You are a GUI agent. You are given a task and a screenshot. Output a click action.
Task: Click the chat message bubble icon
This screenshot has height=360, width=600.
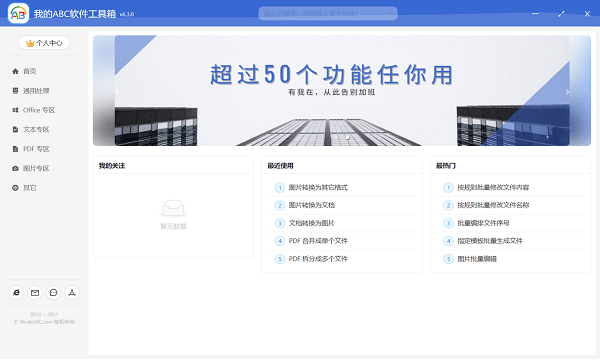coord(53,293)
